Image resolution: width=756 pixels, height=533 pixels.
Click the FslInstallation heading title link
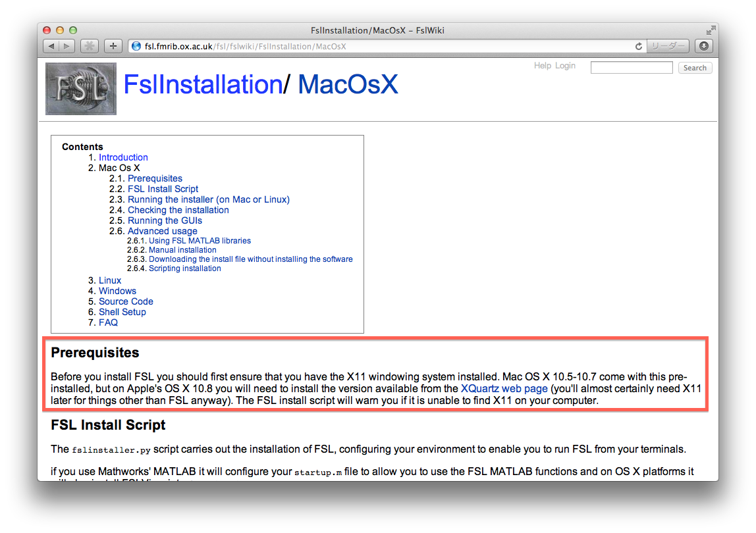coord(203,85)
